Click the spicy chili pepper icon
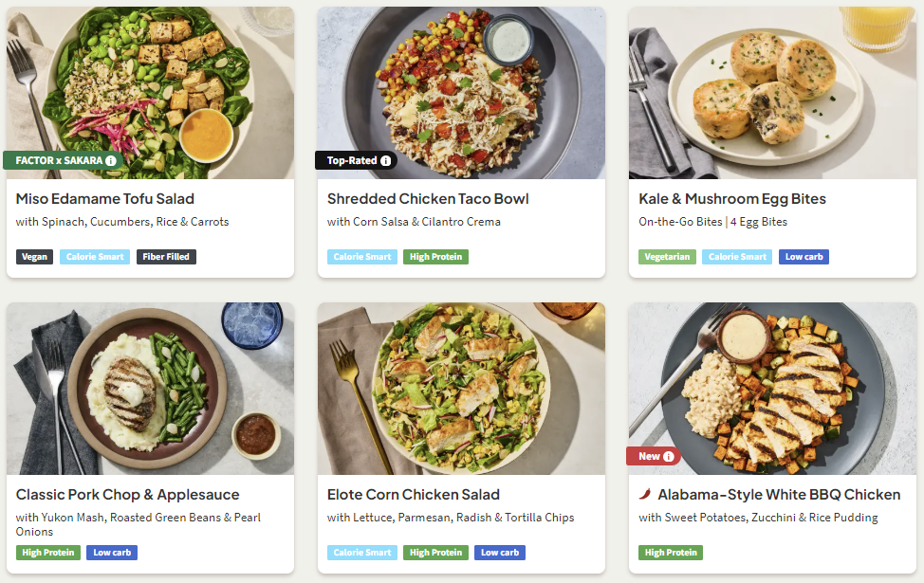This screenshot has width=924, height=583. [x=645, y=494]
